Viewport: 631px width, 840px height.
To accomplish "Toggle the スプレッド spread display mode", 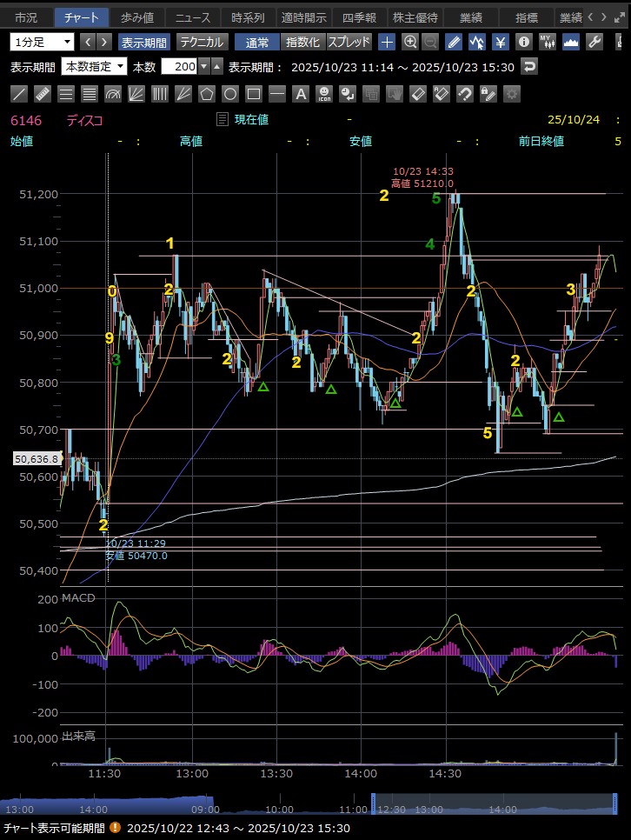I will (349, 42).
